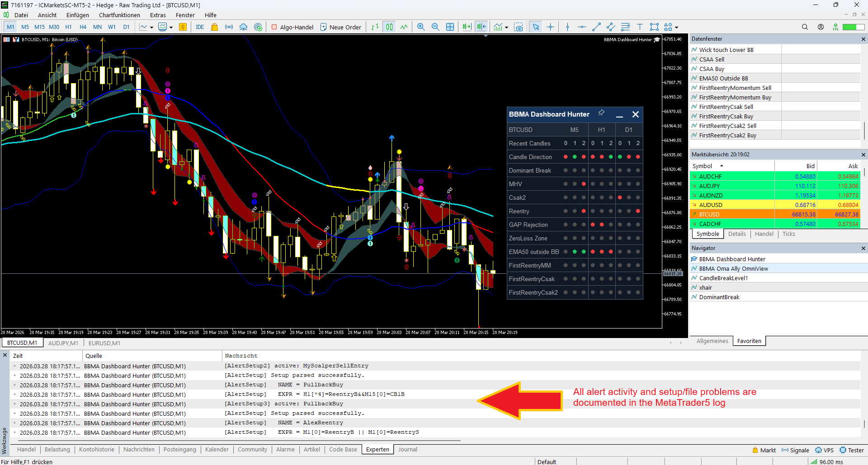Open the Favoriten tab in Navigator
The width and height of the screenshot is (868, 465).
(749, 341)
